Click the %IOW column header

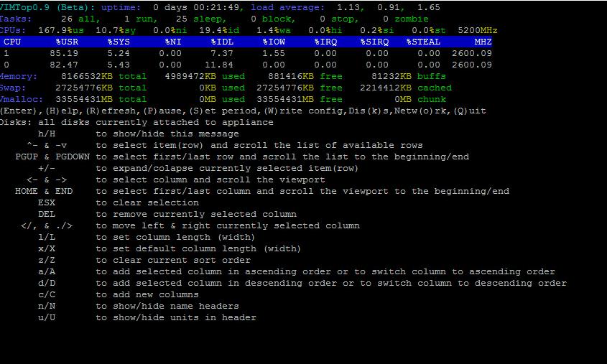[274, 42]
